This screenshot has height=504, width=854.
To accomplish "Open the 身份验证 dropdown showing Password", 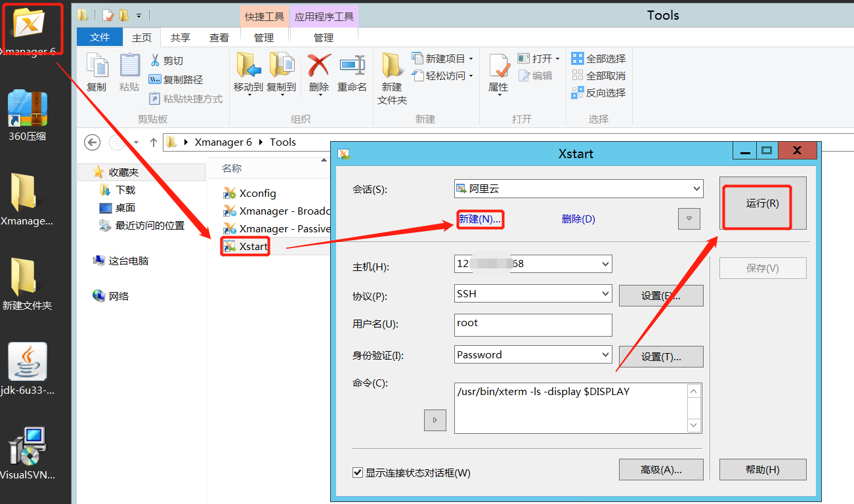I will pos(605,355).
